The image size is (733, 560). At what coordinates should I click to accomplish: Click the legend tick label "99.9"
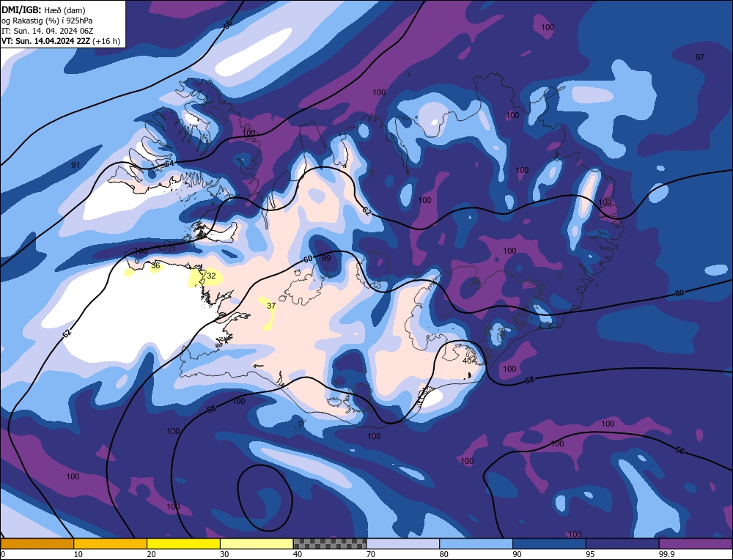(x=666, y=554)
